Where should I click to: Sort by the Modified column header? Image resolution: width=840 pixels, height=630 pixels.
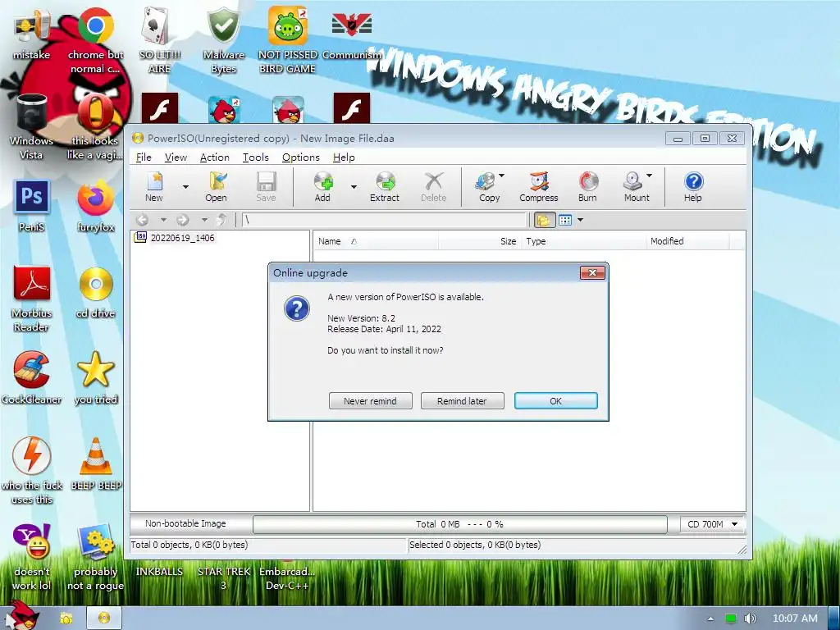coord(688,241)
